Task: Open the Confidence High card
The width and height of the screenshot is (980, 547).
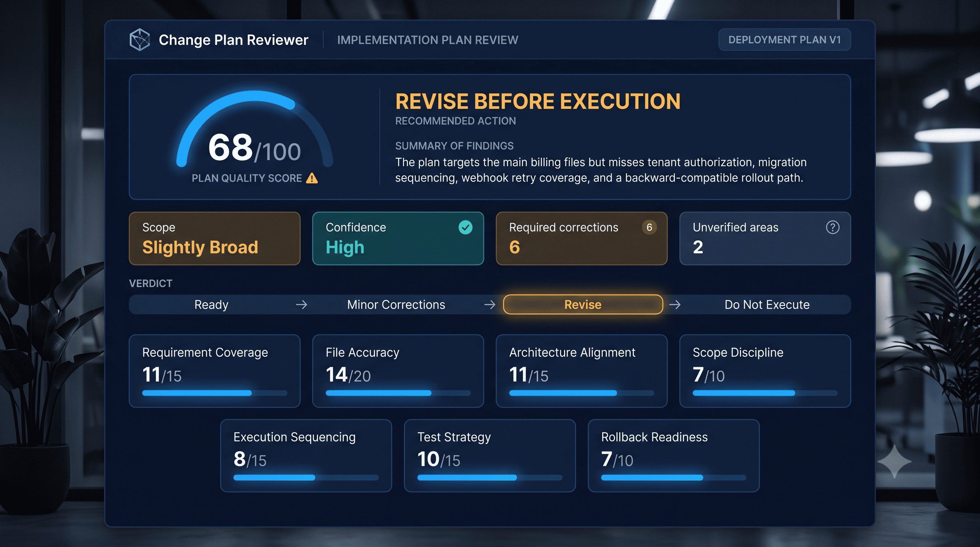Action: (398, 239)
